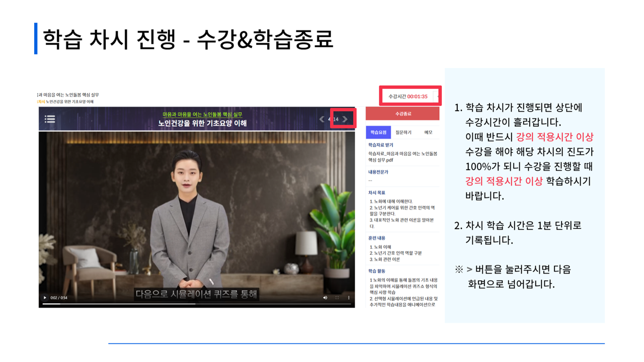Viewport: 644px width, 362px height.
Task: Open the 메모 tab
Action: pyautogui.click(x=428, y=132)
